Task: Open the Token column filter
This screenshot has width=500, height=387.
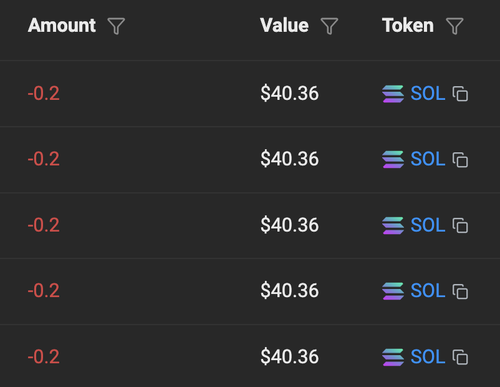Action: click(455, 26)
